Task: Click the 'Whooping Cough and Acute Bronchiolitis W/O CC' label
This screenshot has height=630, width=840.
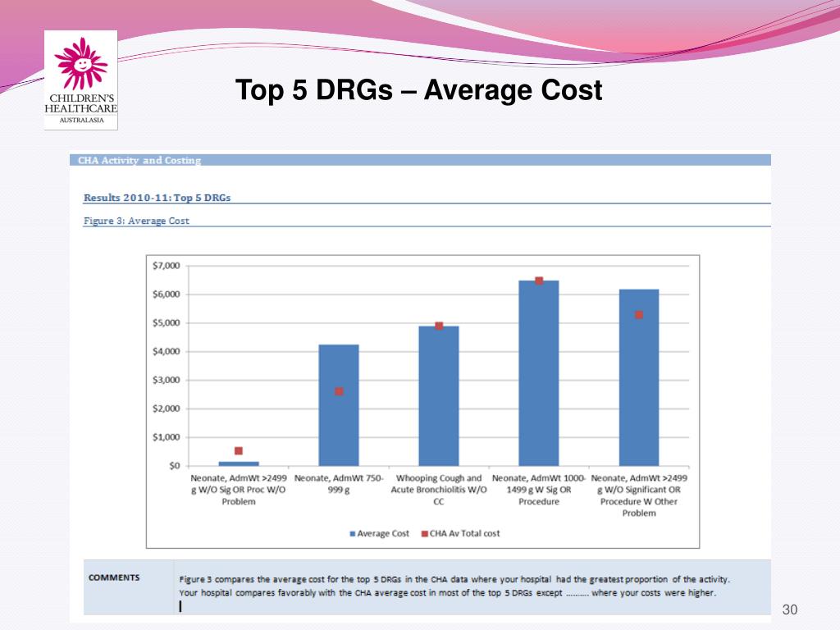Action: [439, 490]
